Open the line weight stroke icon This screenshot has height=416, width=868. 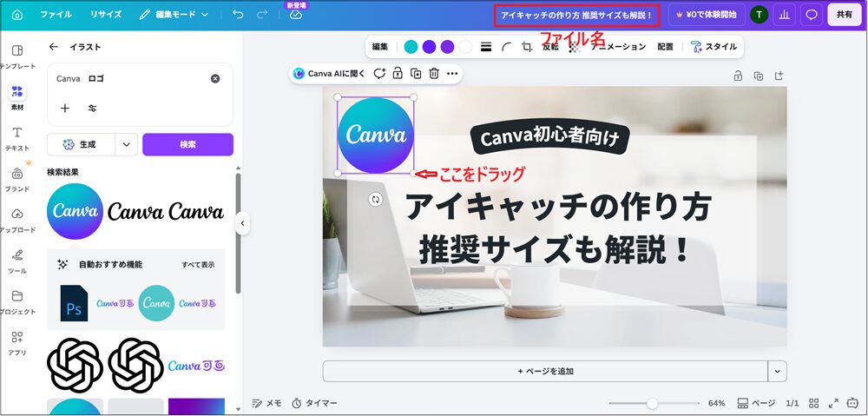(486, 47)
